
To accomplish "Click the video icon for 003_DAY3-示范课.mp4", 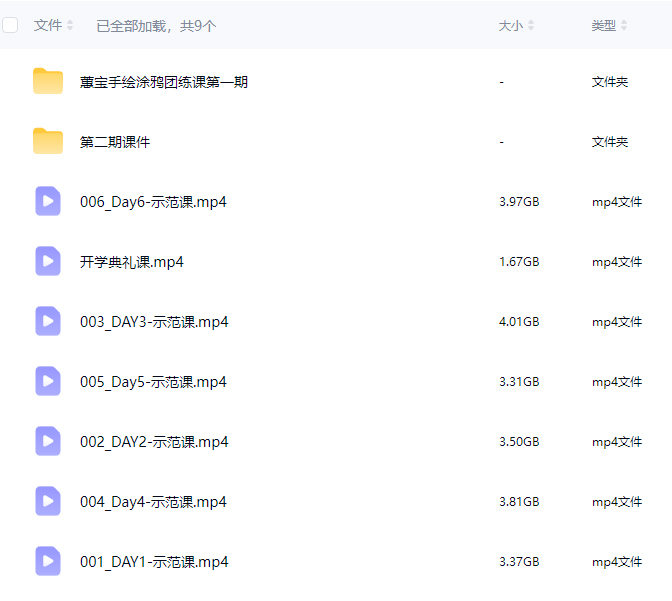I will coord(48,321).
